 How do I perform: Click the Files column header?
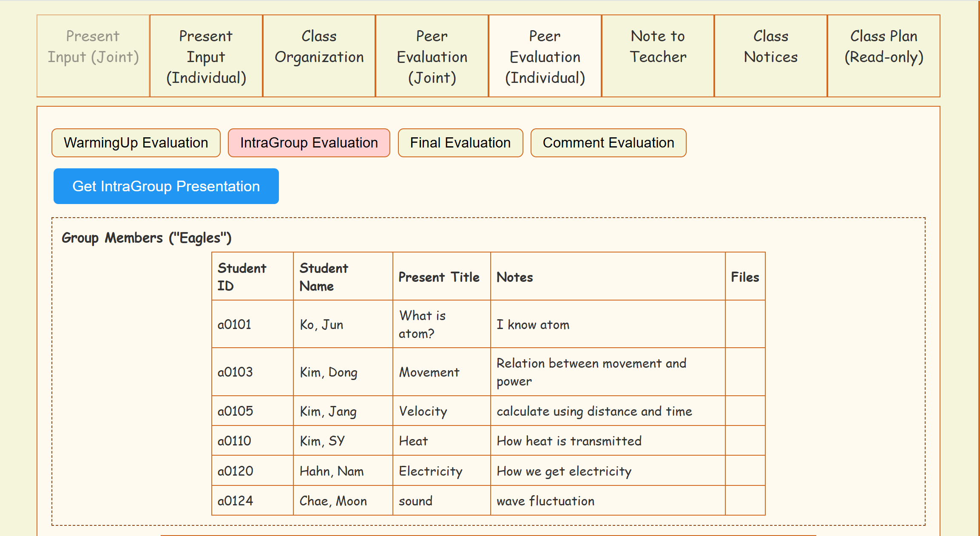(x=744, y=277)
